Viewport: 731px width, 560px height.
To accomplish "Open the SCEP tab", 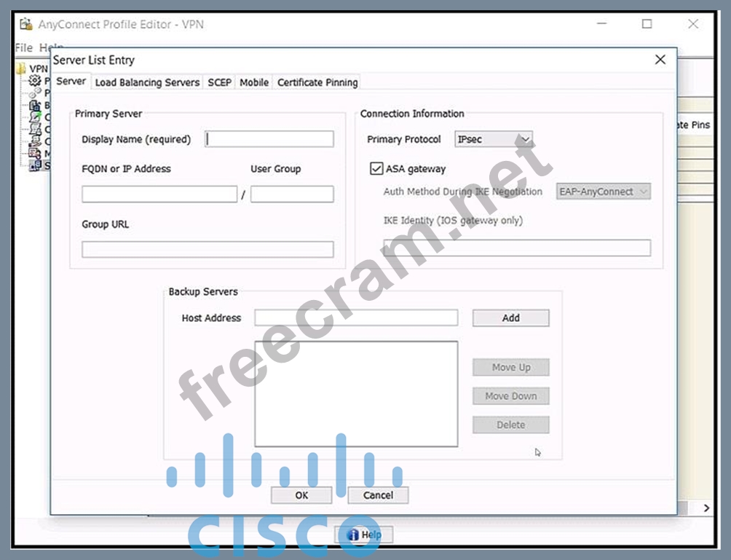I will (219, 82).
